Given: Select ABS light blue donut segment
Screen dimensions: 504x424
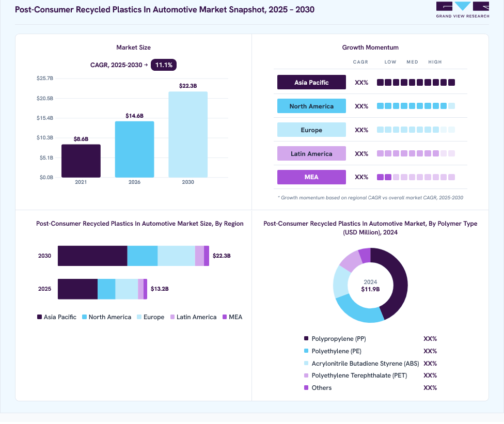Looking at the screenshot, I should [x=341, y=281].
